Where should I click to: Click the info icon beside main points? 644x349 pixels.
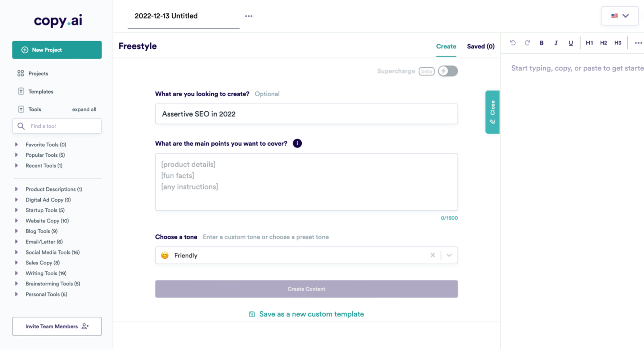pyautogui.click(x=297, y=143)
